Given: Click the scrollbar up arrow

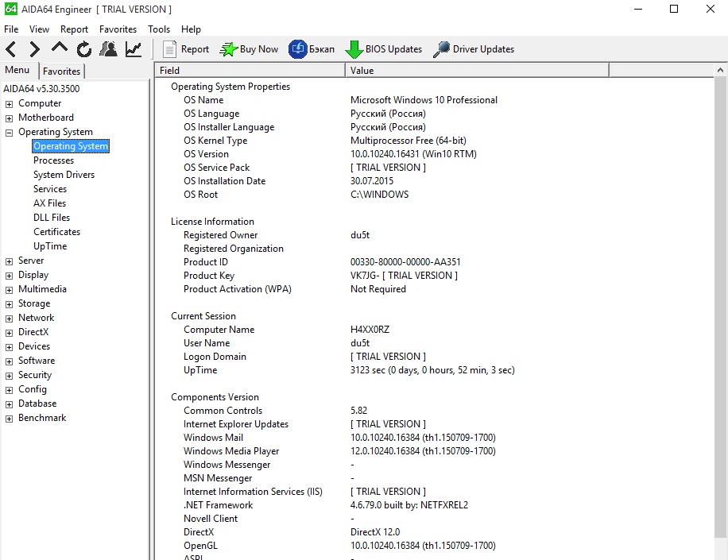Looking at the screenshot, I should tap(720, 70).
